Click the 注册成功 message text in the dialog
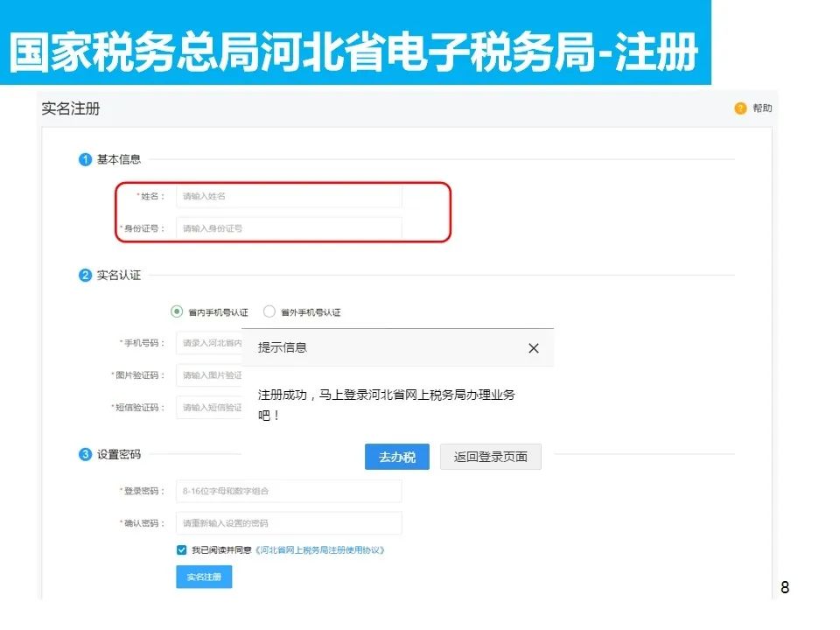Image resolution: width=840 pixels, height=630 pixels. click(386, 405)
